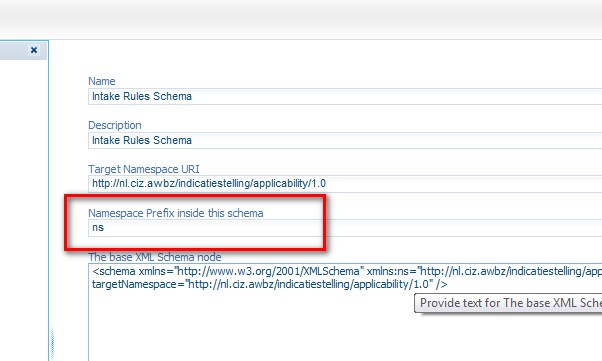This screenshot has height=361, width=602.
Task: Click the Namespace Prefix field containing ns
Action: pyautogui.click(x=345, y=228)
